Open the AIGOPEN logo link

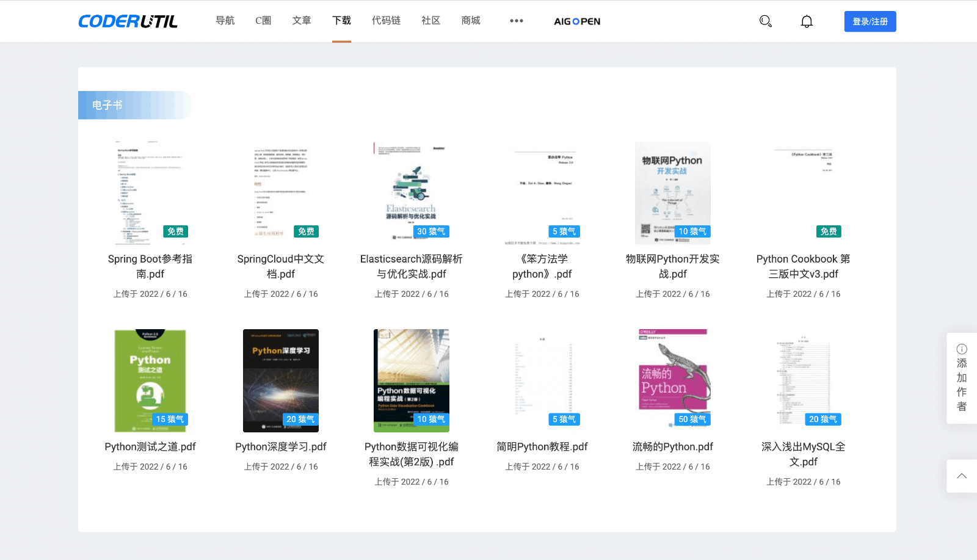click(x=577, y=21)
